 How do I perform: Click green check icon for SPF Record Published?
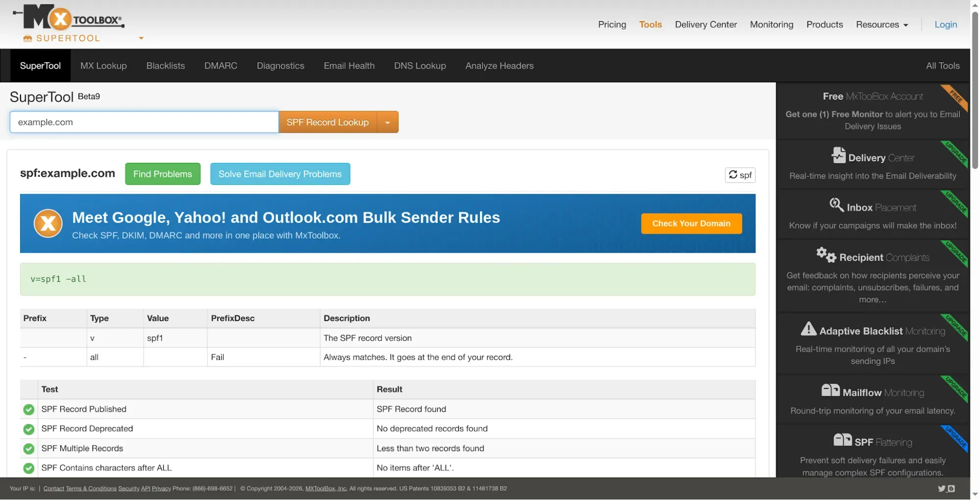pyautogui.click(x=29, y=410)
